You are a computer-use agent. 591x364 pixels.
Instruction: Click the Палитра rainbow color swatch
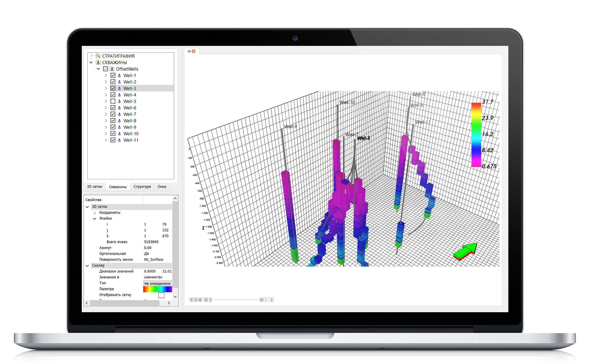coord(157,289)
